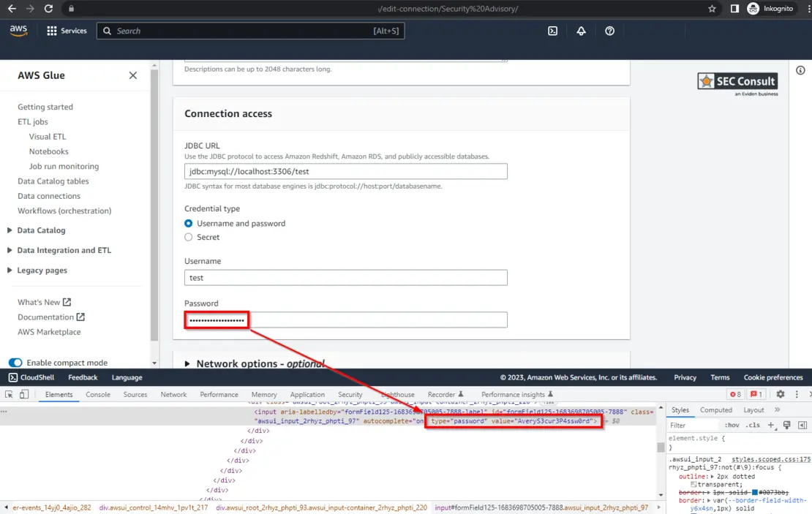Open DevTools settings gear
812x514 pixels.
pyautogui.click(x=781, y=394)
